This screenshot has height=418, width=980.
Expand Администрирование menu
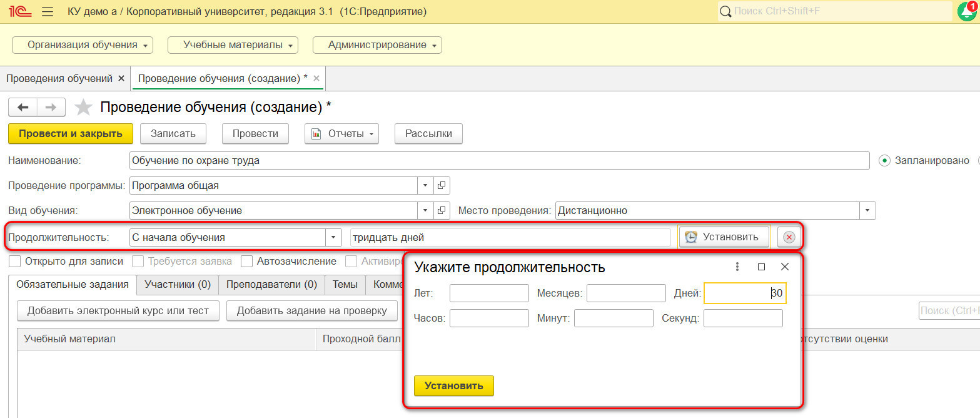pyautogui.click(x=377, y=45)
